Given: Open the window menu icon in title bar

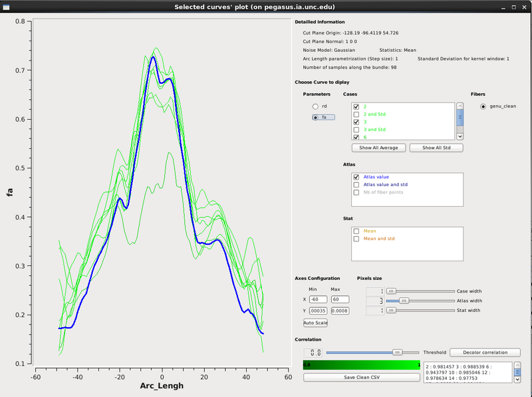Looking at the screenshot, I should 5,7.
